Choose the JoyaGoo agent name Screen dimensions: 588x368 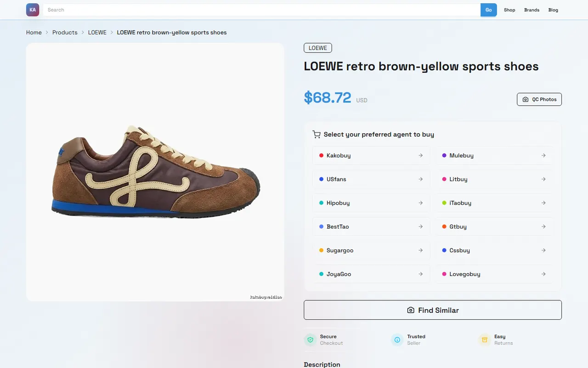click(x=339, y=274)
